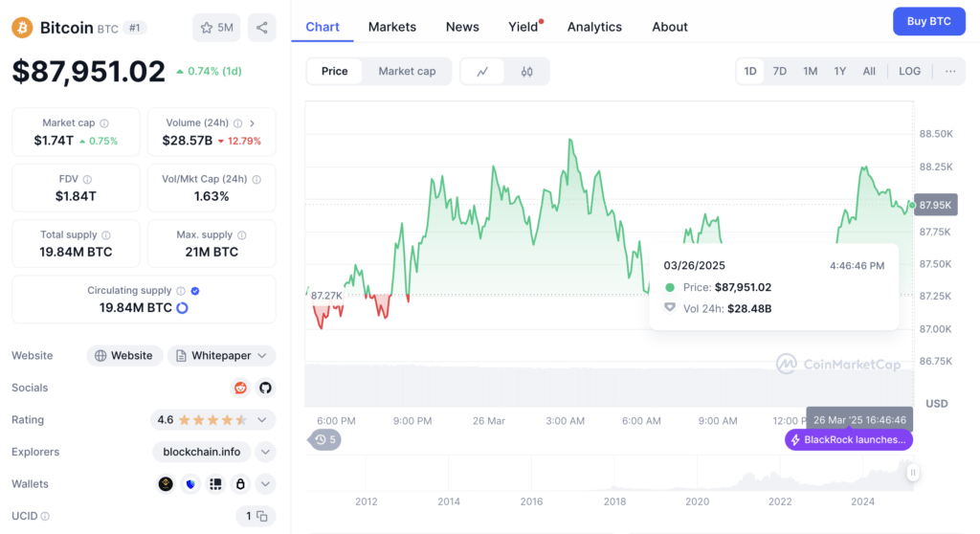This screenshot has height=534, width=980.
Task: Expand the Explorers dropdown chevron
Action: click(x=266, y=452)
